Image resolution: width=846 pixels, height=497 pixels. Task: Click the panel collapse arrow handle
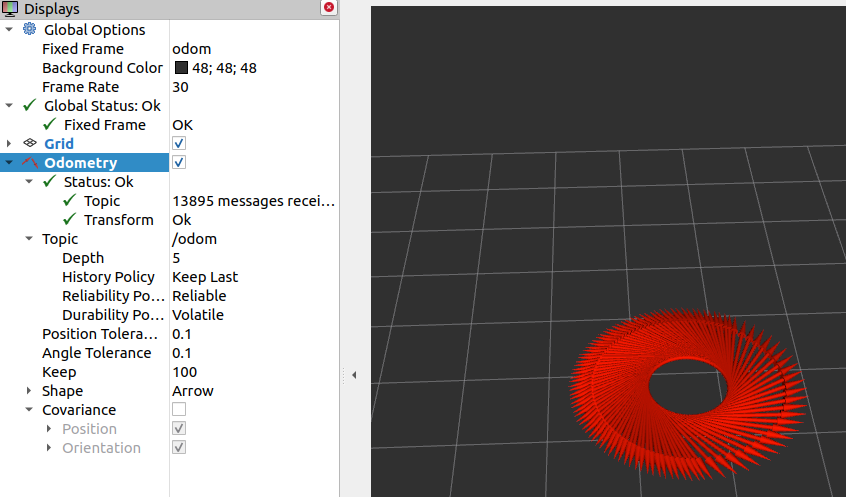[354, 375]
